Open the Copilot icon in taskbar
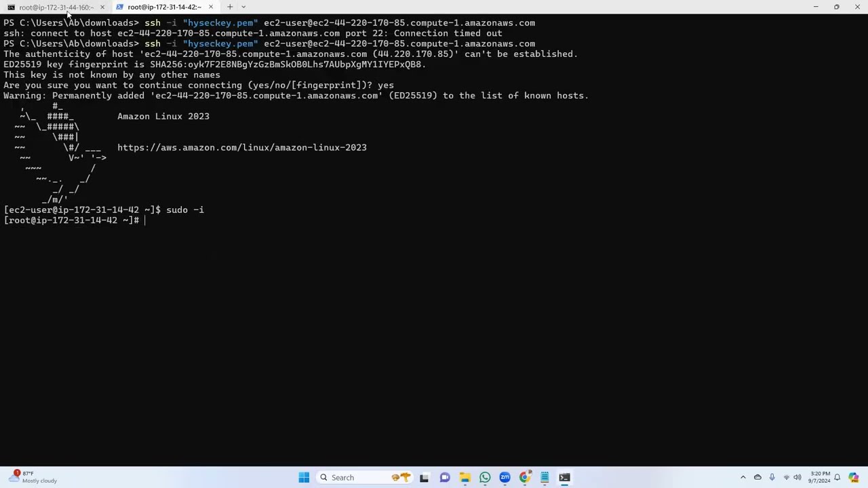Screen dimensions: 868x488 [x=854, y=478]
